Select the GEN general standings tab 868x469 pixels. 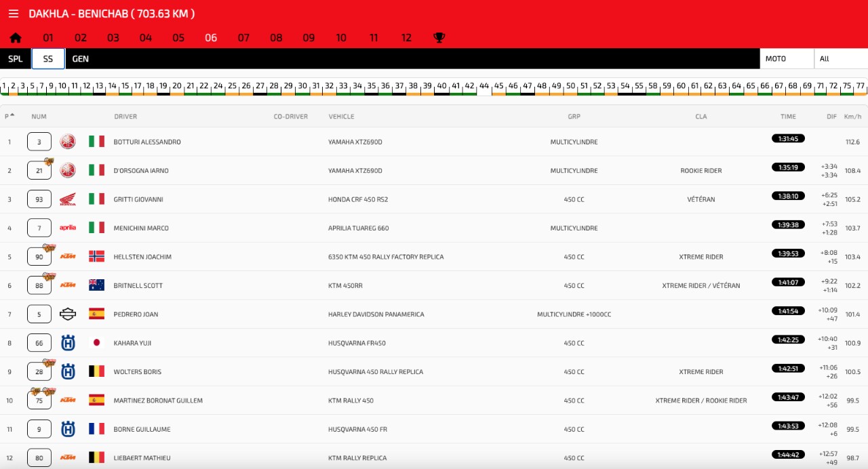81,59
